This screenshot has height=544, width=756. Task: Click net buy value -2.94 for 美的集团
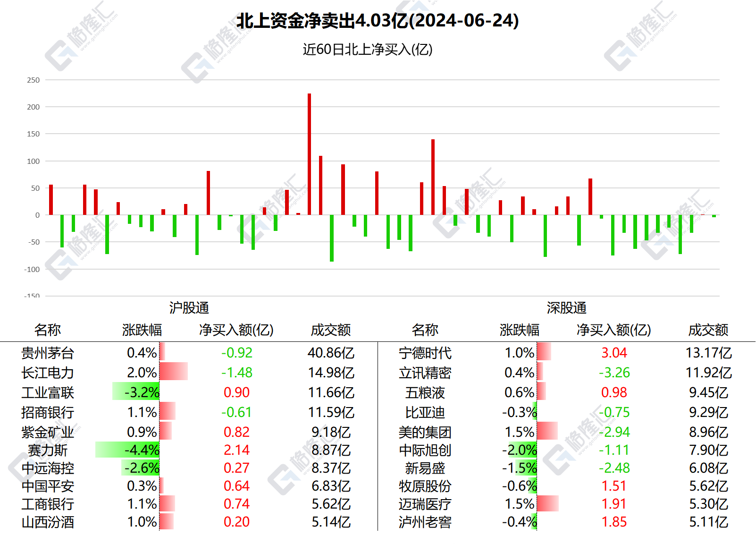pyautogui.click(x=614, y=432)
